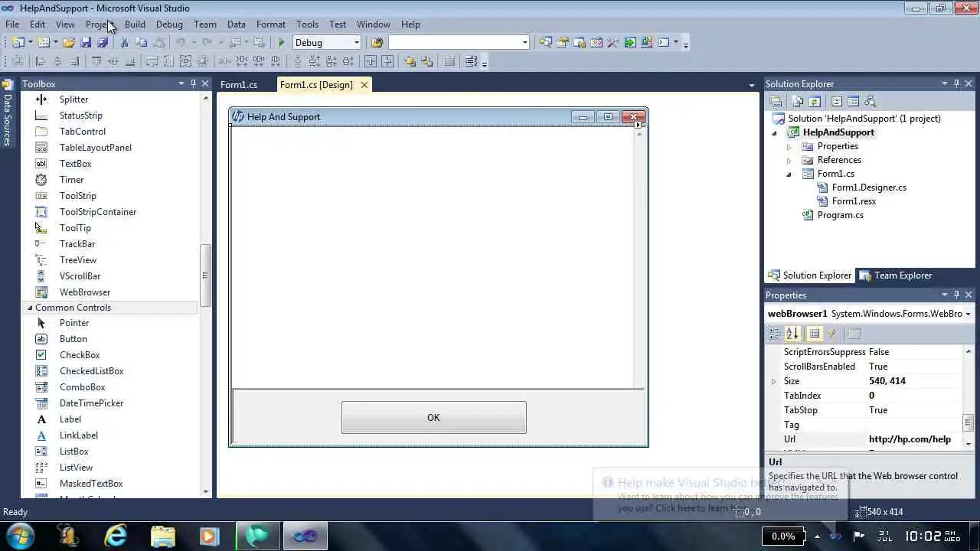
Task: Select Form1.Designer.cs in Solution Explorer
Action: (869, 187)
